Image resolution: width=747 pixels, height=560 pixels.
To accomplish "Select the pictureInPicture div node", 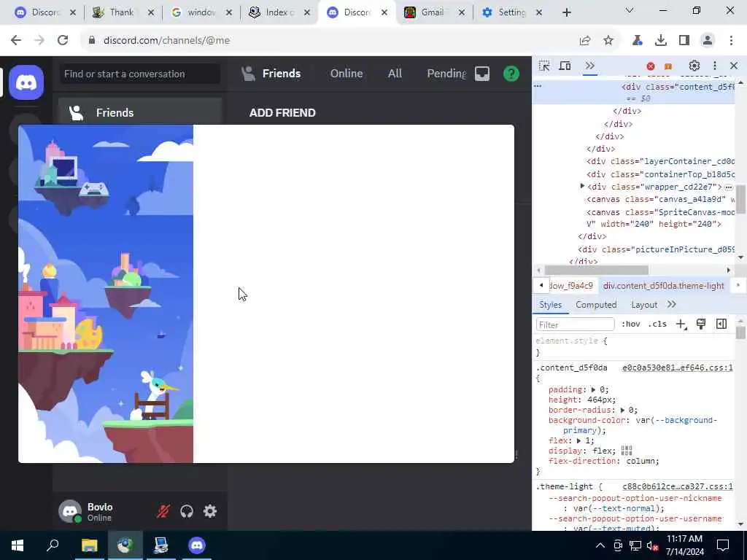I will 656,249.
